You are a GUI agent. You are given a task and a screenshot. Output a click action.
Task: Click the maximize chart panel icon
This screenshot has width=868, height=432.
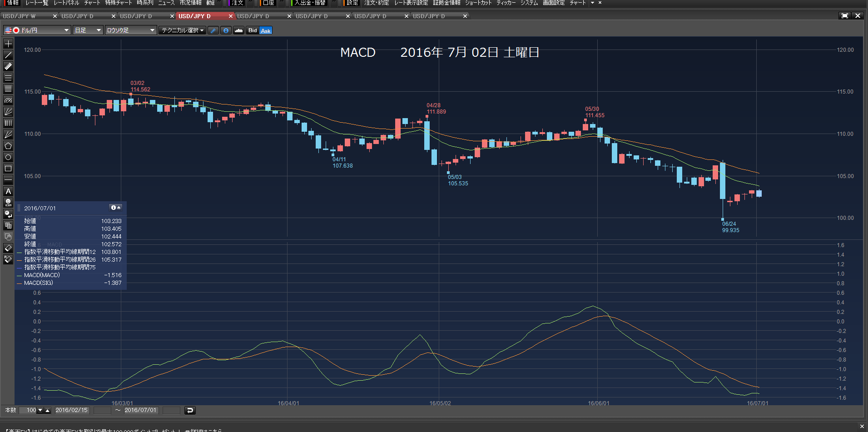click(844, 16)
